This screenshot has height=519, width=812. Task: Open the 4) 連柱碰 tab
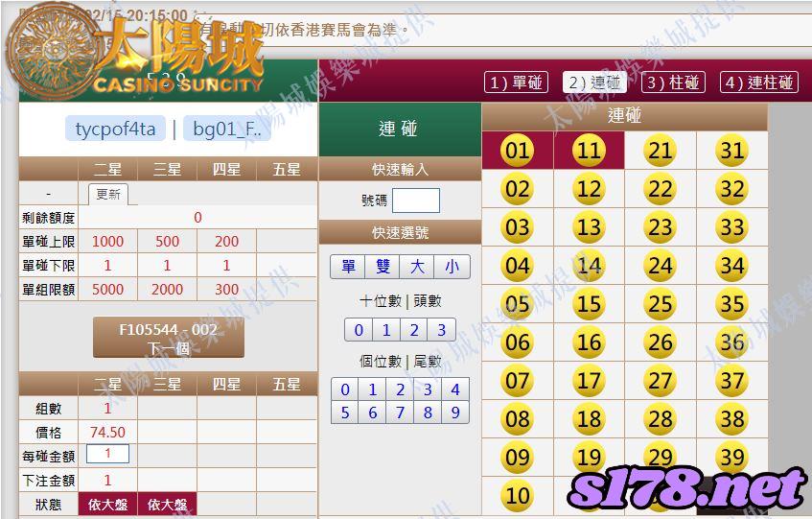pyautogui.click(x=759, y=83)
